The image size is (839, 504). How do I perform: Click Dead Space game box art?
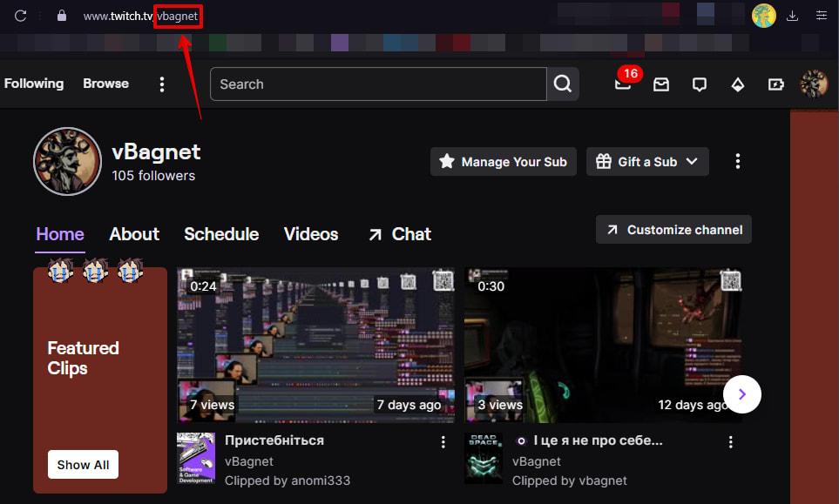coord(484,458)
